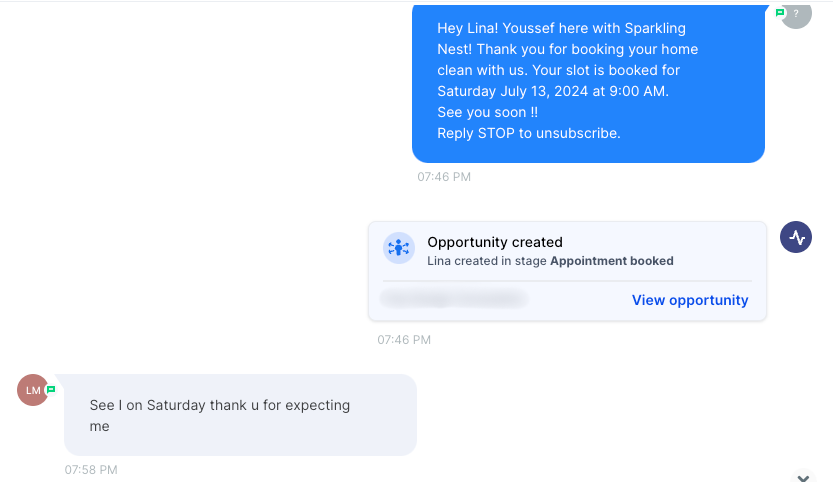
Task: Jump to latest with the down chevron button
Action: (x=803, y=477)
